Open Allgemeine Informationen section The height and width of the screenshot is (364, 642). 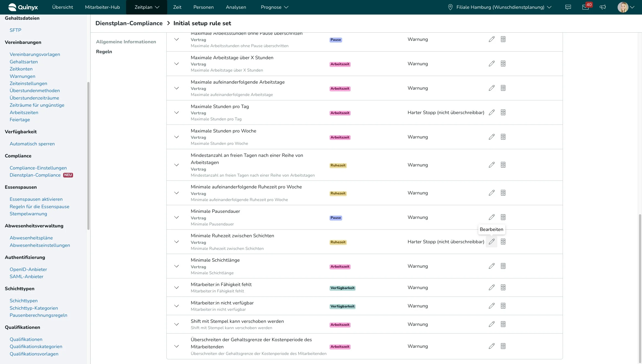click(126, 42)
